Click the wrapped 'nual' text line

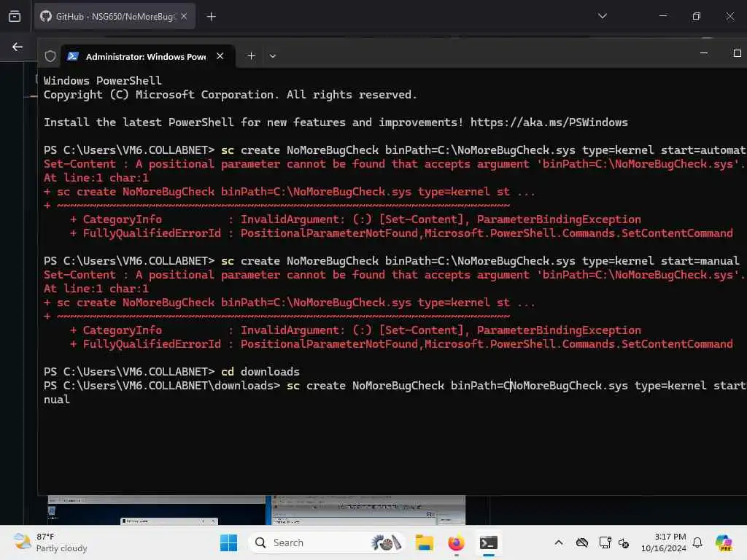tap(57, 400)
